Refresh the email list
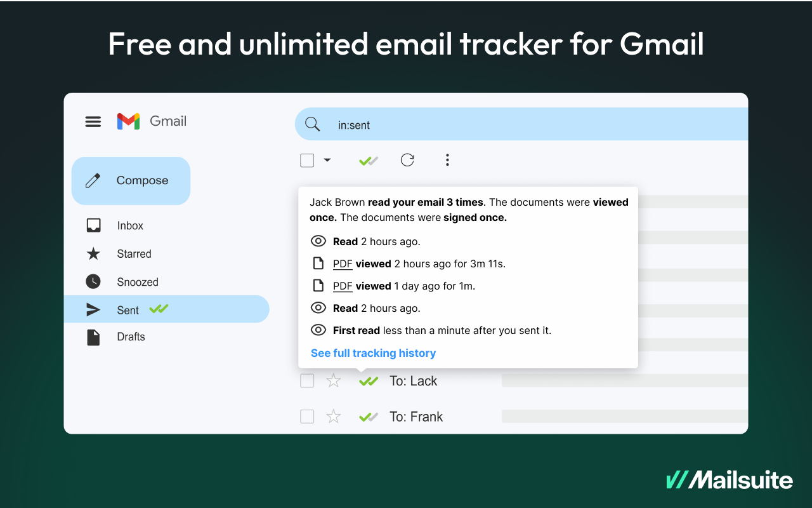 [x=407, y=160]
